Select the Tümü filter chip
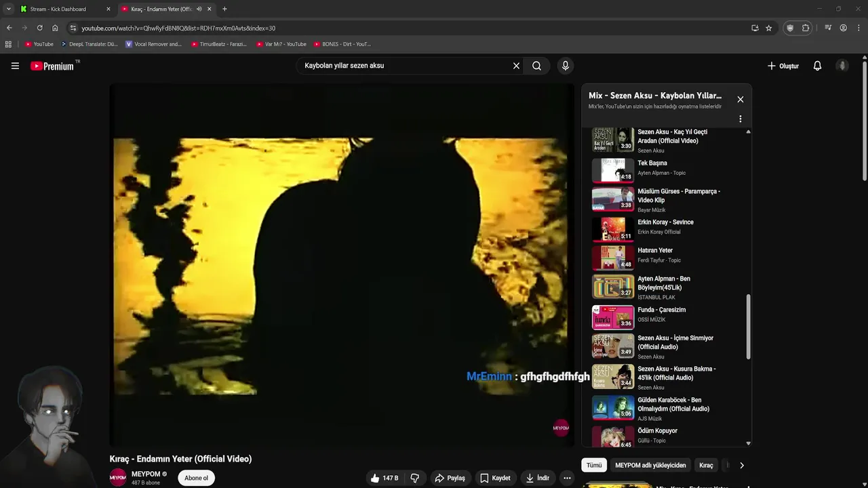868x488 pixels. [x=594, y=465]
